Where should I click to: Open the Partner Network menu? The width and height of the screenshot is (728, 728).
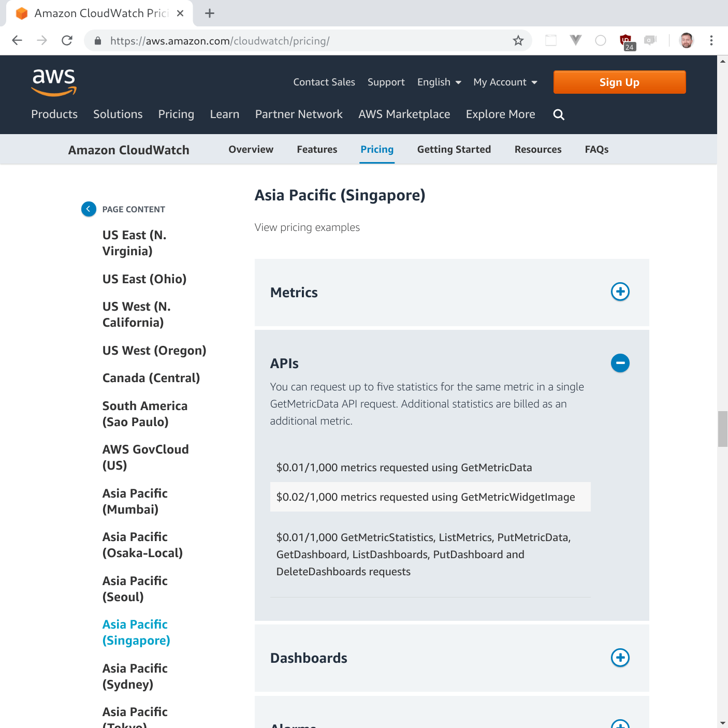pos(299,114)
